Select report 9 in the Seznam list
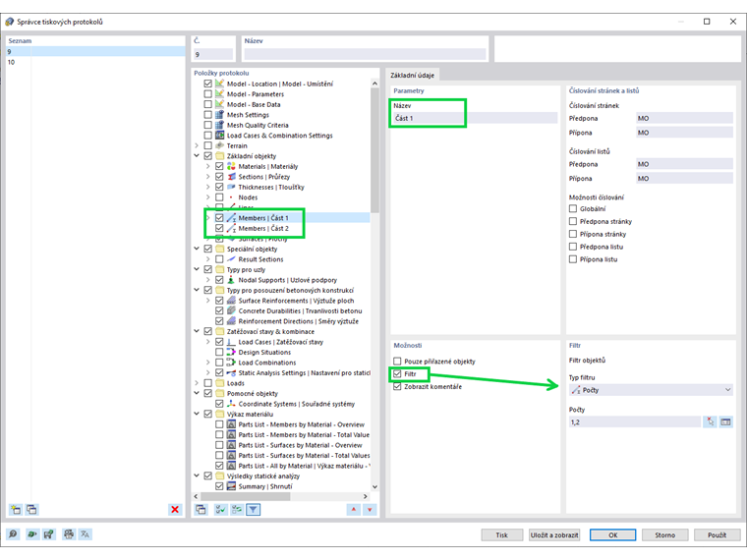This screenshot has height=560, width=747. [95, 51]
